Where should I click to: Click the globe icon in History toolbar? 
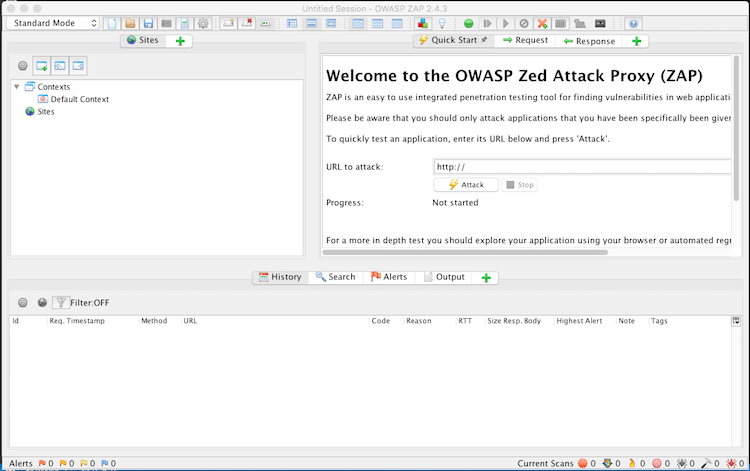[42, 302]
